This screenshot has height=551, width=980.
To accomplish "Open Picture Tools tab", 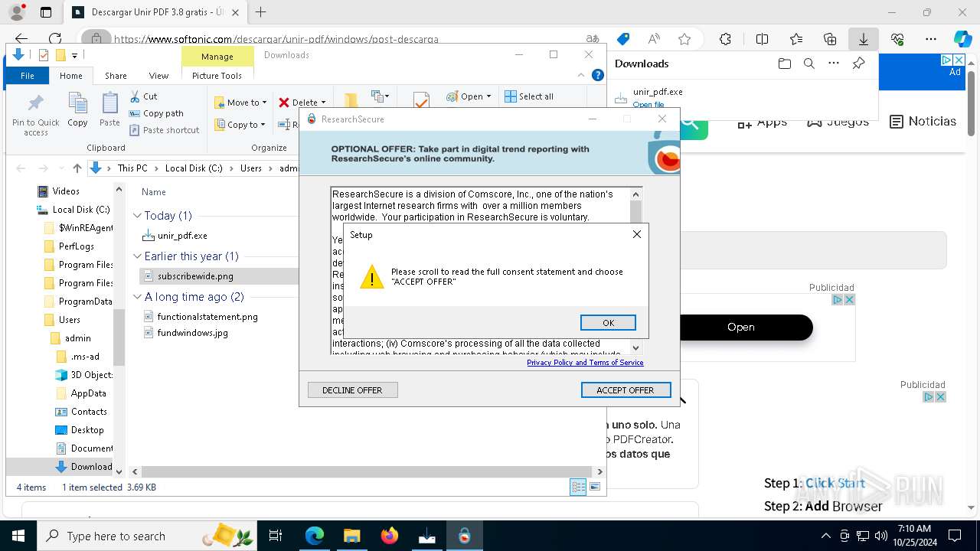I will (x=217, y=76).
